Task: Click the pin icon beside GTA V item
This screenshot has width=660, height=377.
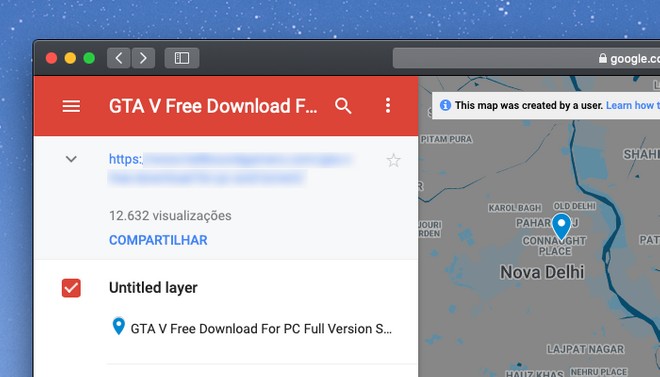Action: pos(119,327)
